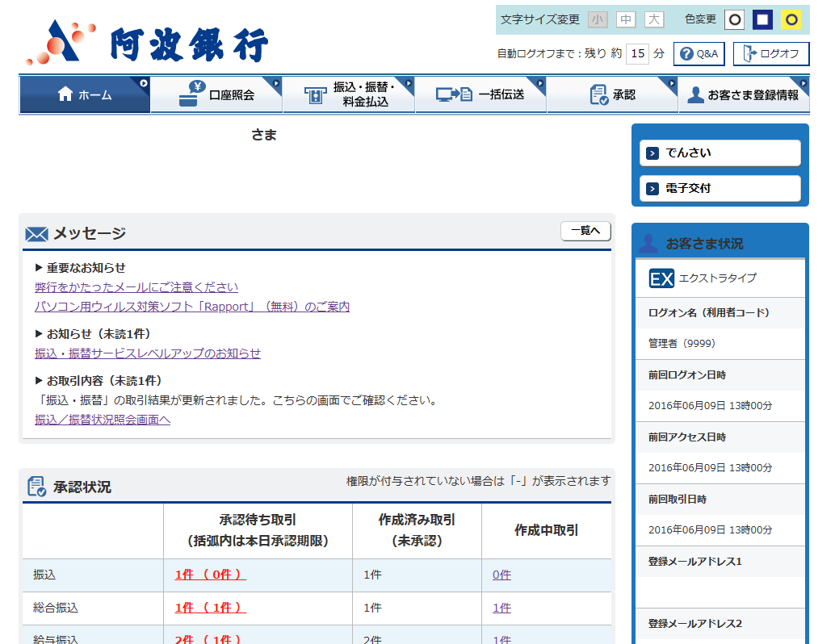Set font size to 中 medium
The image size is (835, 644).
tap(626, 19)
